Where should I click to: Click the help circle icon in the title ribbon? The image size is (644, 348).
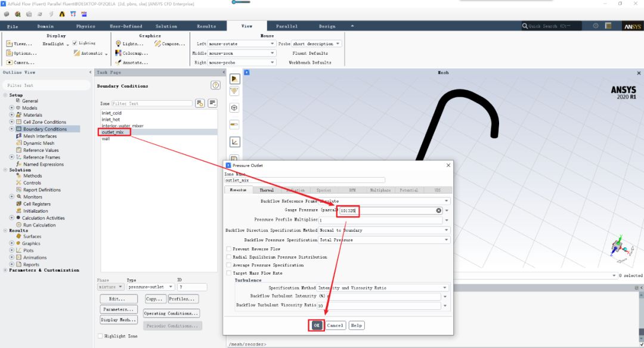point(596,26)
